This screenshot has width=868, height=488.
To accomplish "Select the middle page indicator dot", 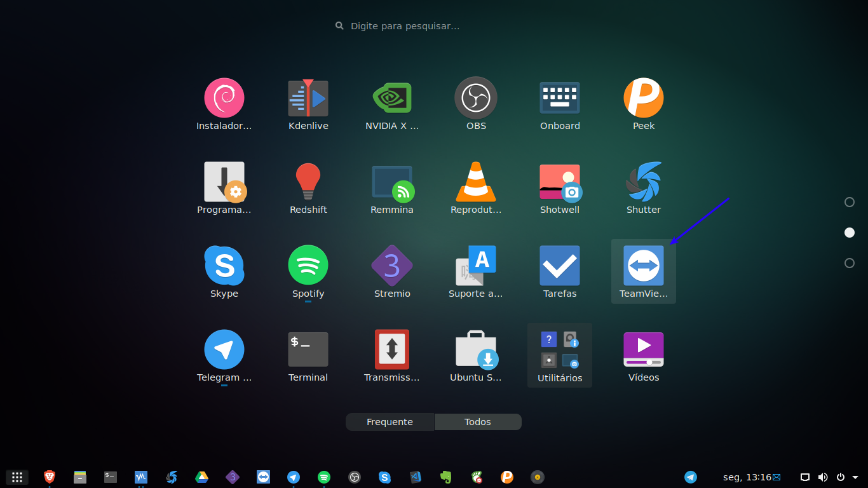I will [x=850, y=233].
